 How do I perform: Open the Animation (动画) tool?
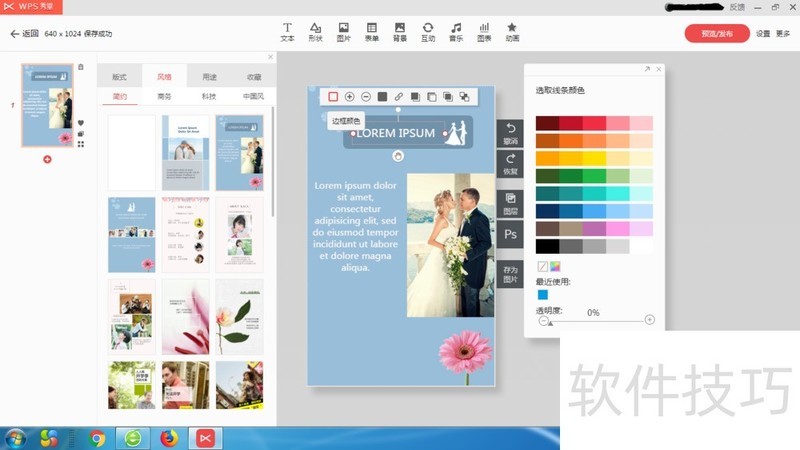tap(512, 32)
